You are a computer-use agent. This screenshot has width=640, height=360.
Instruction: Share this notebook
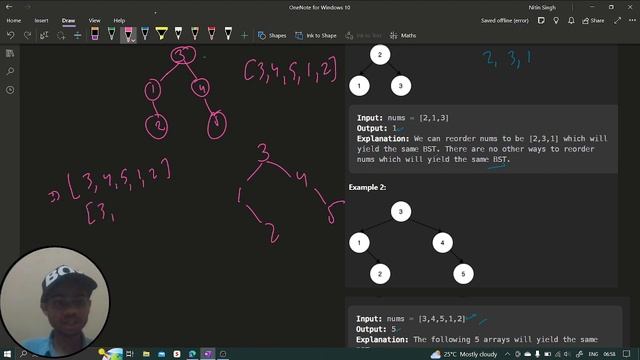click(x=593, y=20)
